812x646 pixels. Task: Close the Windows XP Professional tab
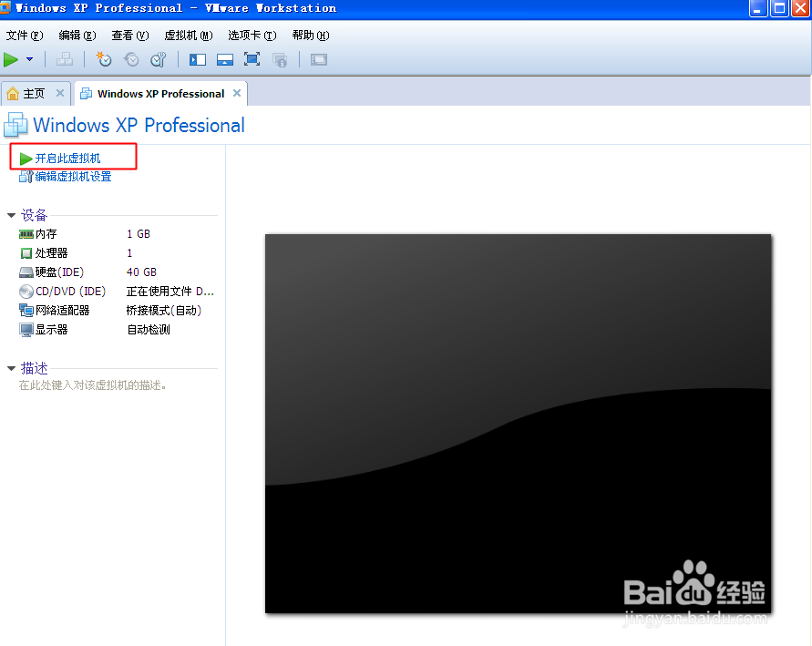pyautogui.click(x=237, y=93)
